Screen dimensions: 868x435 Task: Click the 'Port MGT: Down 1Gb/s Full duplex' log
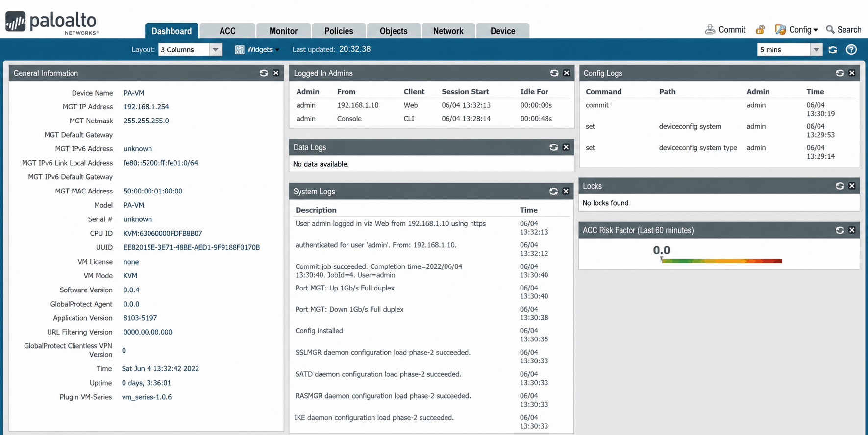tap(349, 310)
